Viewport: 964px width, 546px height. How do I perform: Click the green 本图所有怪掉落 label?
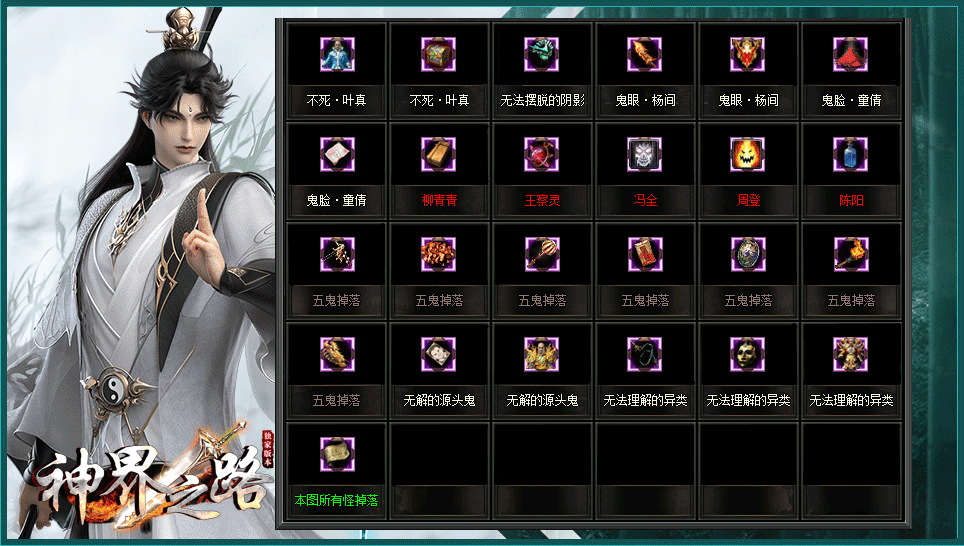(x=336, y=500)
